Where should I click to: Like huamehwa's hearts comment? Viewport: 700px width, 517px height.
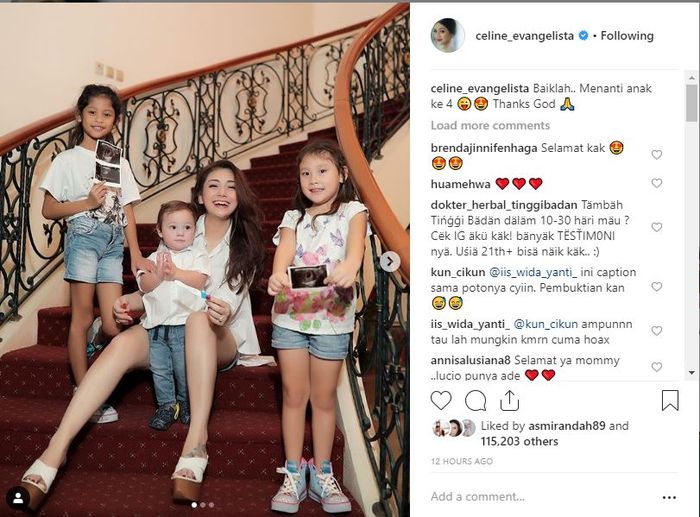656,183
